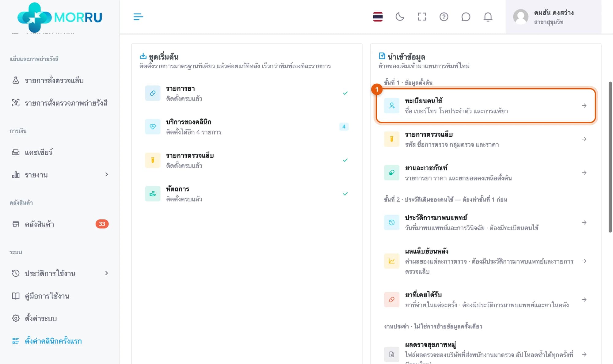Screen dimensions: 613x364
Task: Open help question mark icon
Action: tap(444, 17)
